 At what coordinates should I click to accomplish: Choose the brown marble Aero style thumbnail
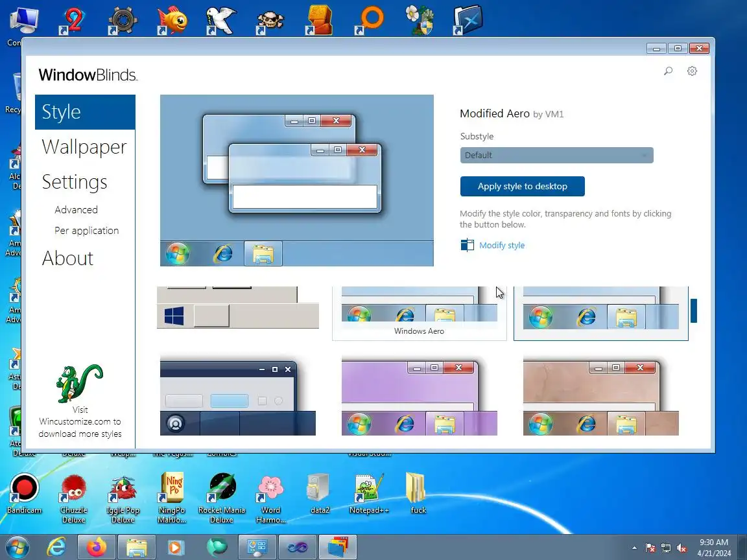600,396
